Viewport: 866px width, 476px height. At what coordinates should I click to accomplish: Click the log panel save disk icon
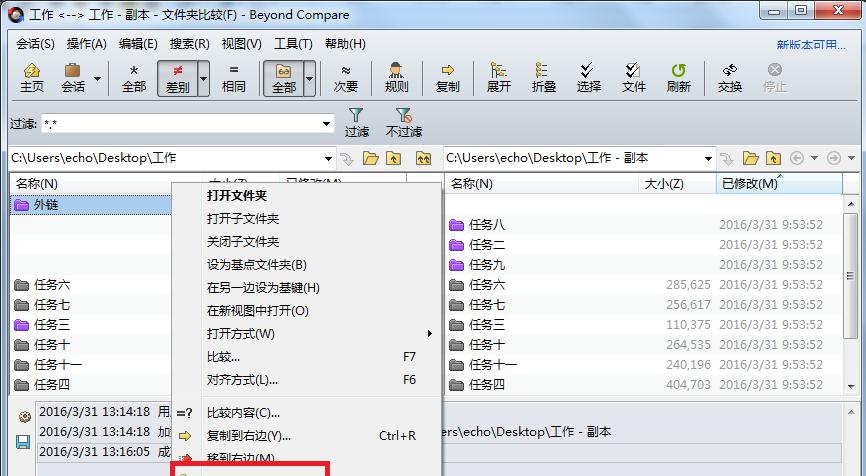click(x=23, y=442)
